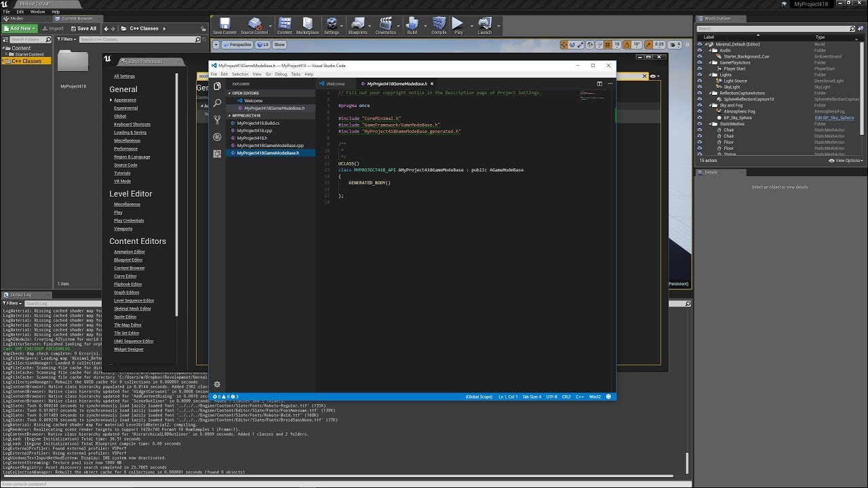Toggle visibility eye for Player Start
This screenshot has width=868, height=488.
[701, 68]
